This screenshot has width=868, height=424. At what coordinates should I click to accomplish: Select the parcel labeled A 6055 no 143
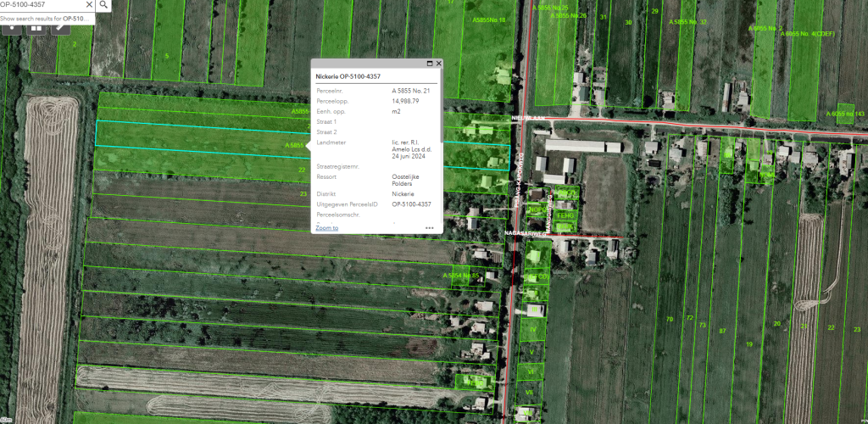[x=844, y=114]
